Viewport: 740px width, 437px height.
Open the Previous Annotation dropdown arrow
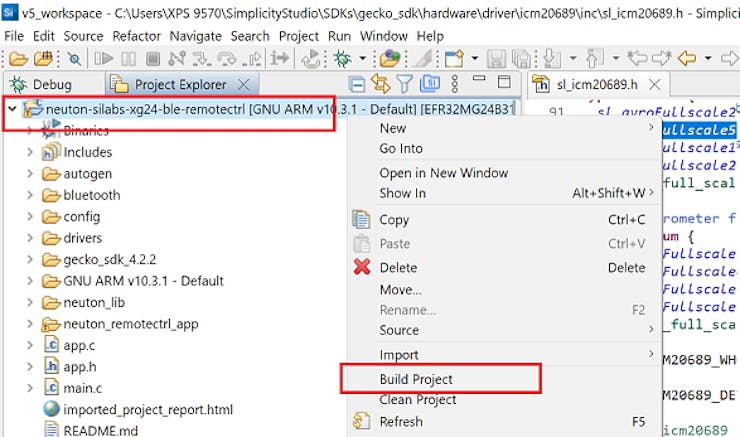[616, 59]
